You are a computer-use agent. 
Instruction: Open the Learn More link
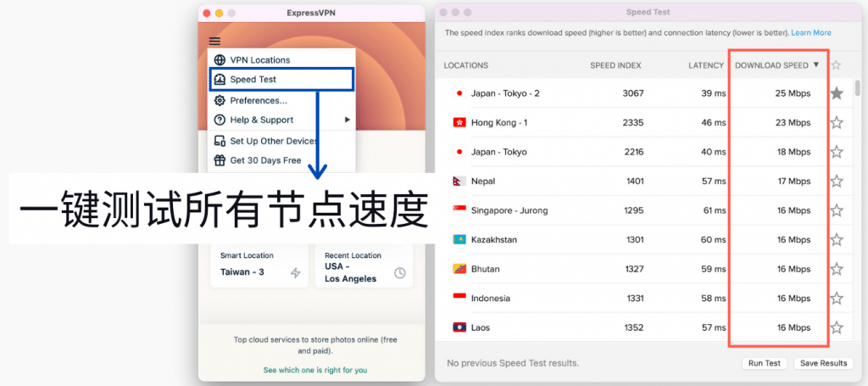point(811,33)
